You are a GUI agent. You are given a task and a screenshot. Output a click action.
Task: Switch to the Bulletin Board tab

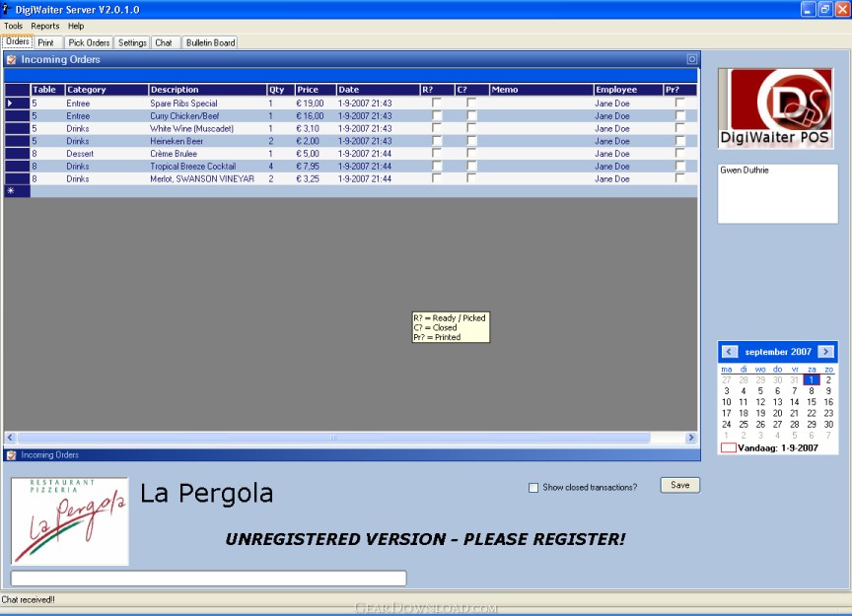[210, 42]
